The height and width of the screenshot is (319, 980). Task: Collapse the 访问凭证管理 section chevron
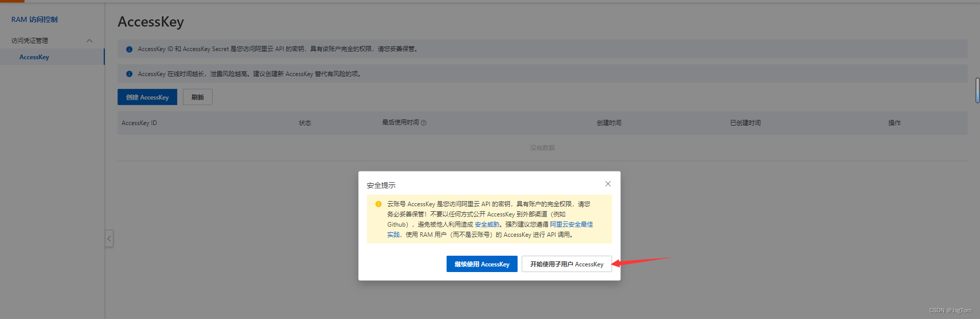click(x=89, y=41)
